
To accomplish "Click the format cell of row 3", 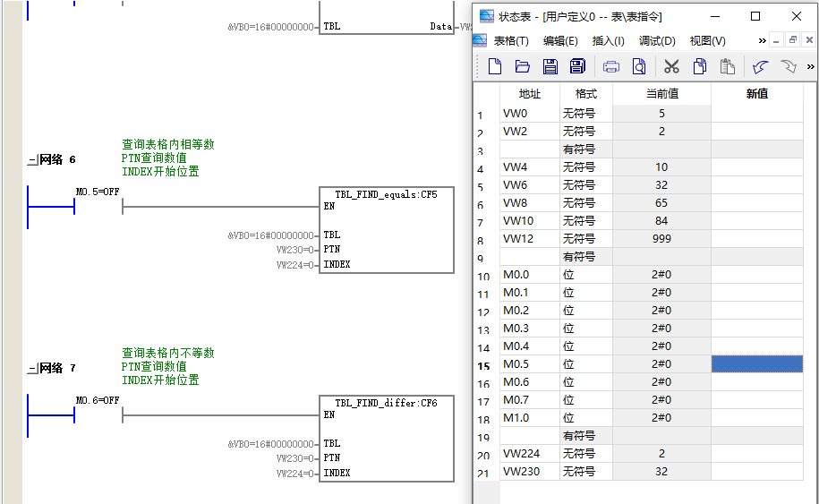I will click(x=586, y=149).
